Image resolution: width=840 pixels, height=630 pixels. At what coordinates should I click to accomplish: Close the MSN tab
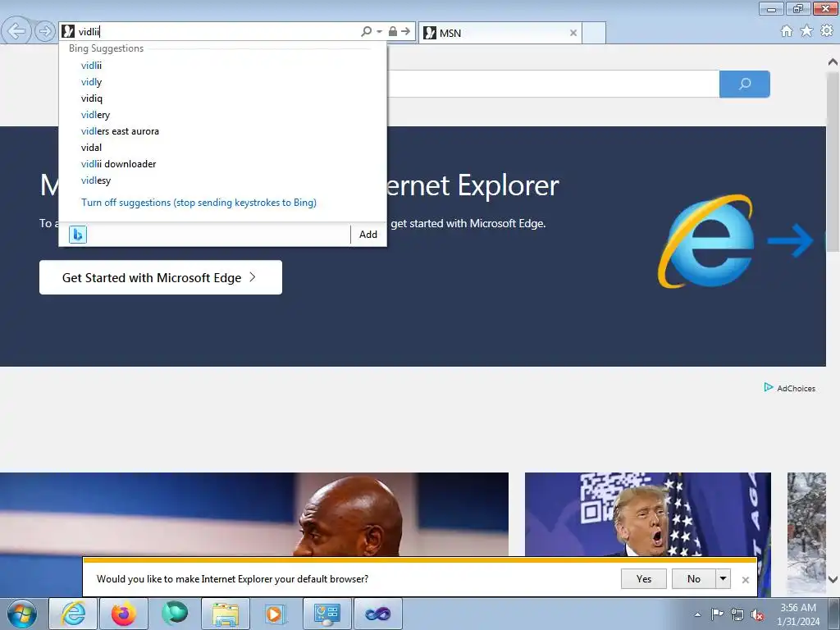[573, 33]
